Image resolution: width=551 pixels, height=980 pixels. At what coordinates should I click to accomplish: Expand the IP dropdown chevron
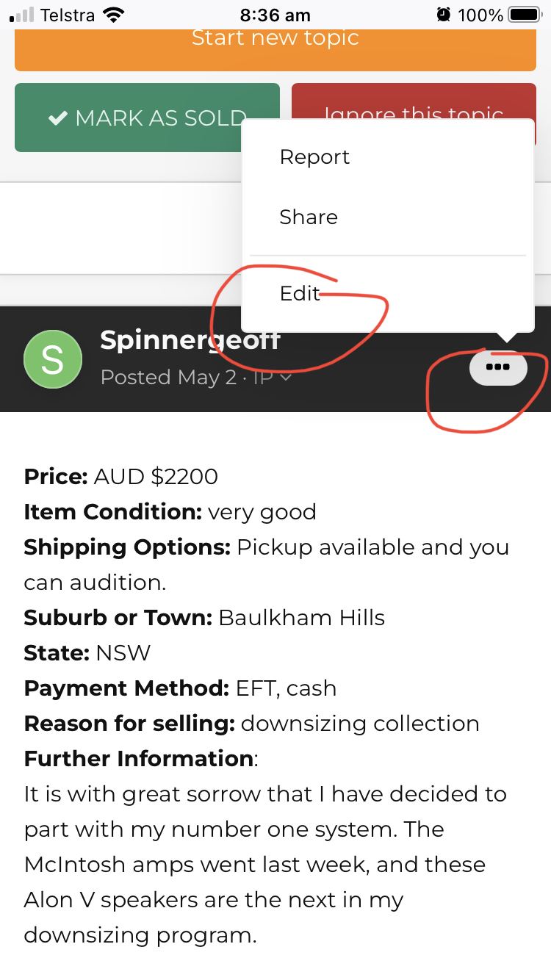pyautogui.click(x=286, y=378)
